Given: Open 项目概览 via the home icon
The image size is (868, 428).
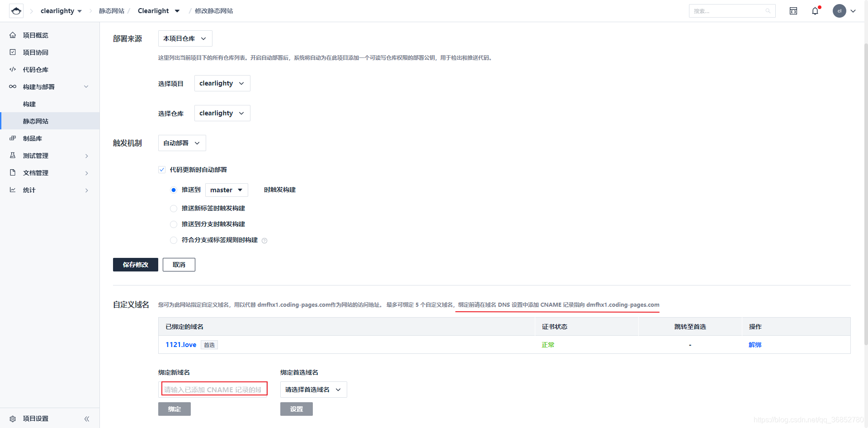Looking at the screenshot, I should point(13,35).
